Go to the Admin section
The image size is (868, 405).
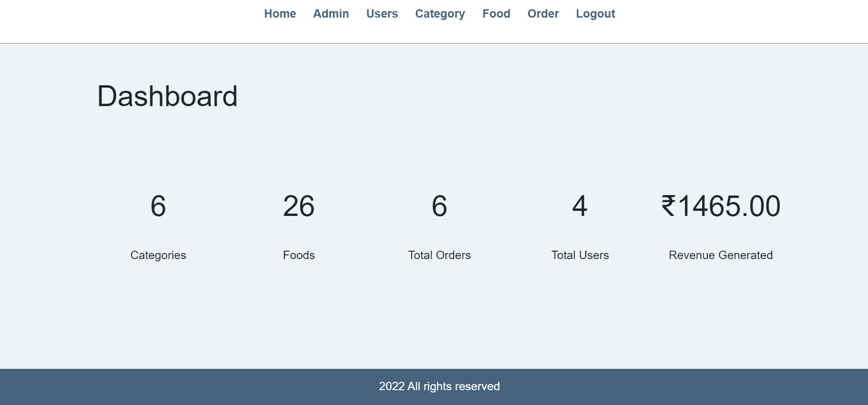331,14
